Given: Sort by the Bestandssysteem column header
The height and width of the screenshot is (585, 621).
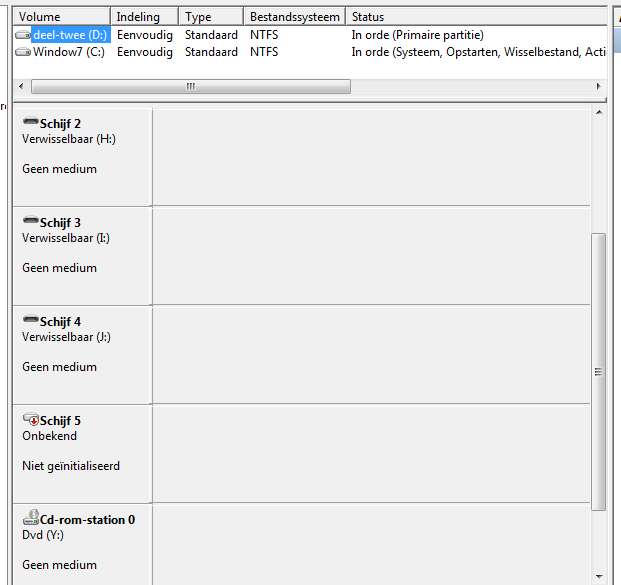Looking at the screenshot, I should point(295,17).
